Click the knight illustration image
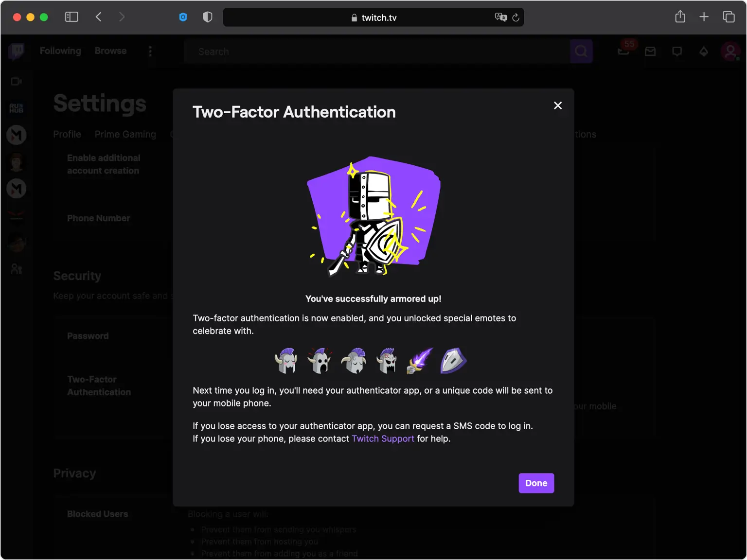The width and height of the screenshot is (747, 560). [x=373, y=216]
